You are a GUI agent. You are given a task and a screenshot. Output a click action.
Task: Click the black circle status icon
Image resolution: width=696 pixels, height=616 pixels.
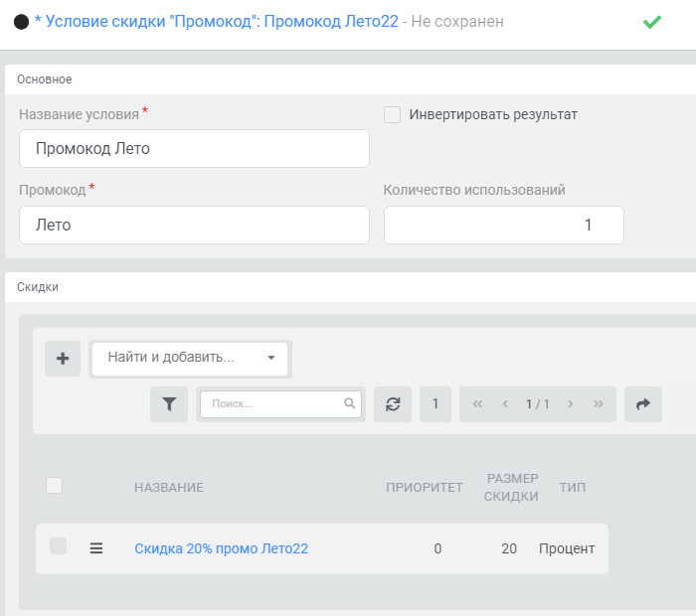pos(21,22)
